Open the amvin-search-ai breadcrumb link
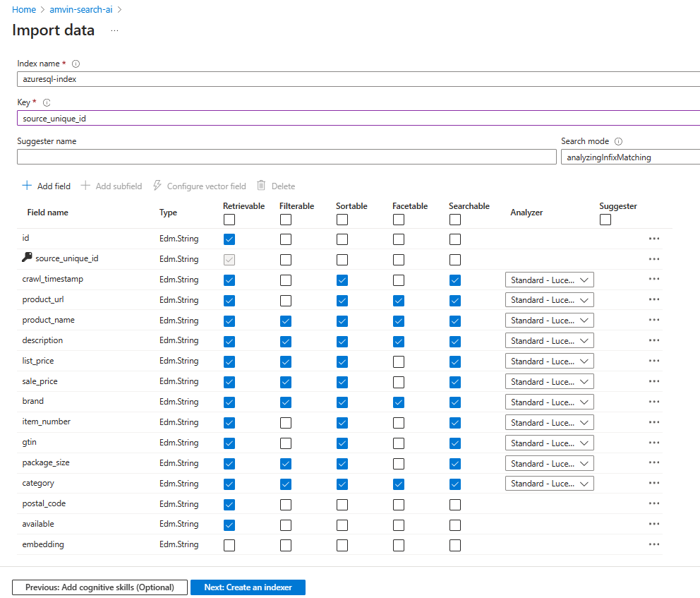The height and width of the screenshot is (598, 700). tap(81, 9)
